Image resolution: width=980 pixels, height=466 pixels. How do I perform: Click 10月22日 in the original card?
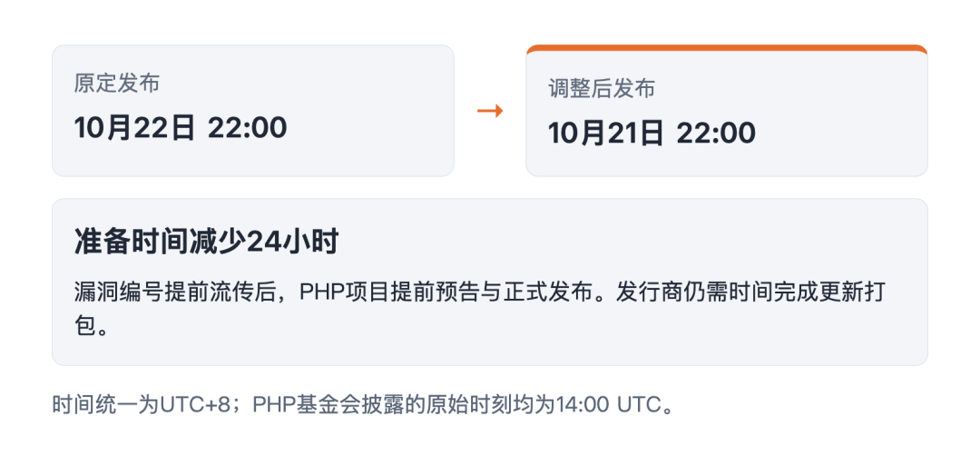tap(135, 127)
